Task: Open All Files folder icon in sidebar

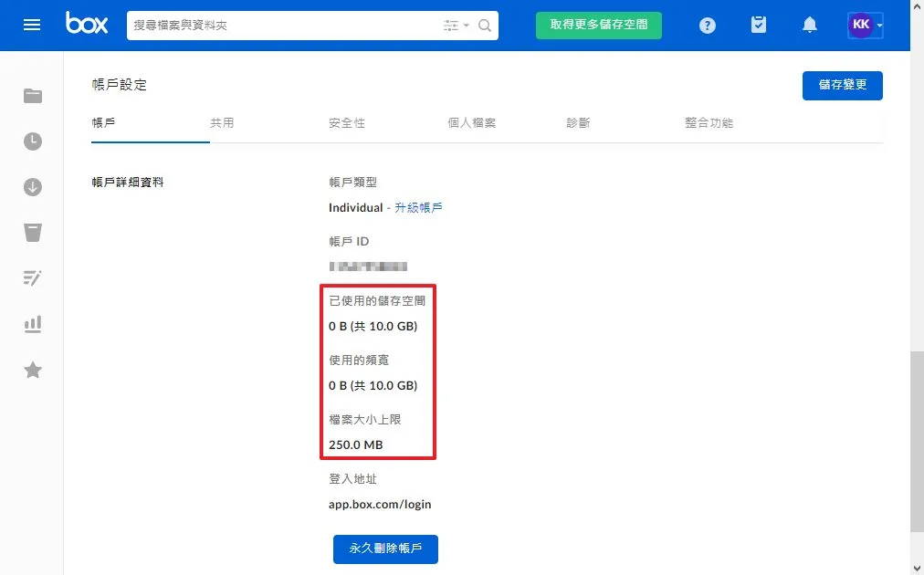Action: click(32, 96)
